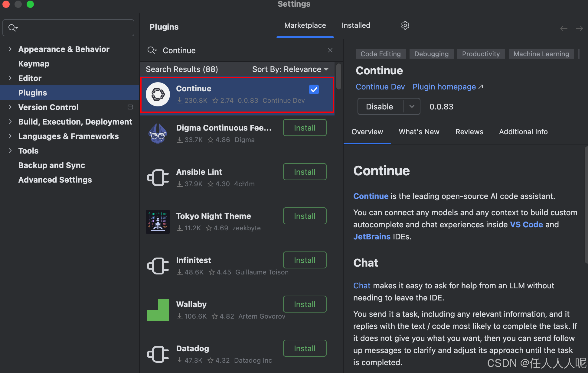Viewport: 588px width, 373px height.
Task: Clear the plugin search with the X icon
Action: coord(330,50)
